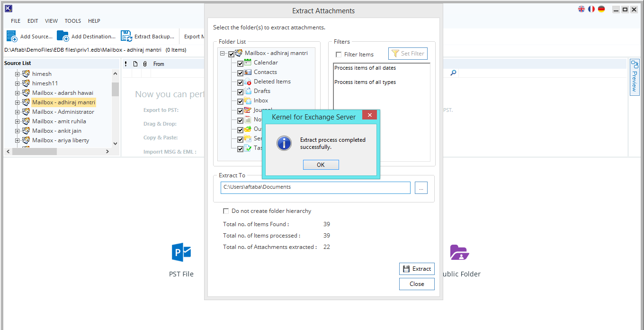
Task: Click the Extract button
Action: coord(417,269)
